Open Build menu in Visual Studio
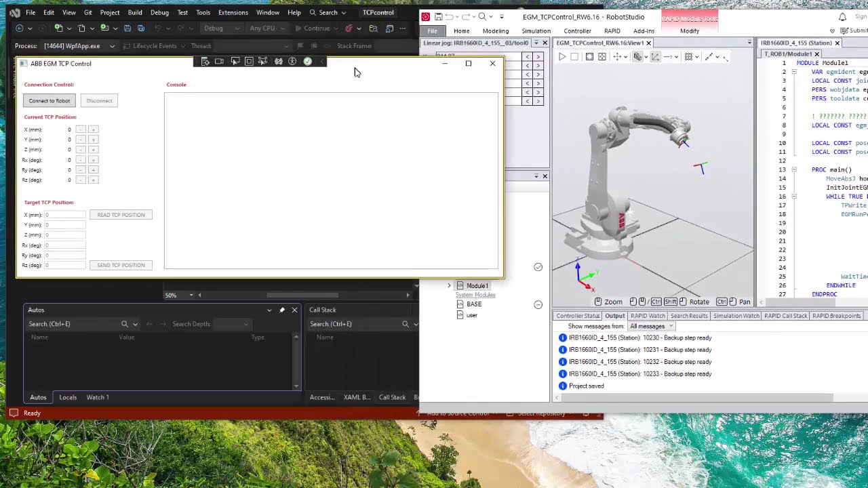Image resolution: width=868 pixels, height=488 pixels. click(135, 12)
